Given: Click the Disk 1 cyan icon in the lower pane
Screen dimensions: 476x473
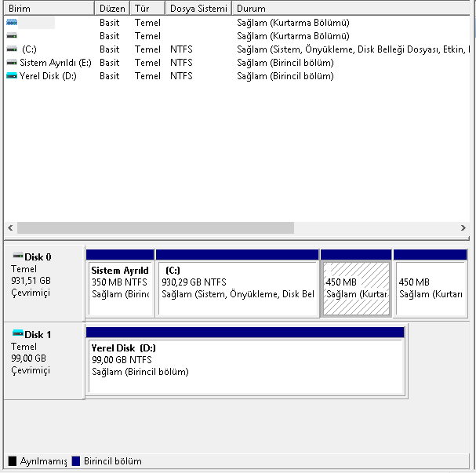Looking at the screenshot, I should (x=17, y=333).
